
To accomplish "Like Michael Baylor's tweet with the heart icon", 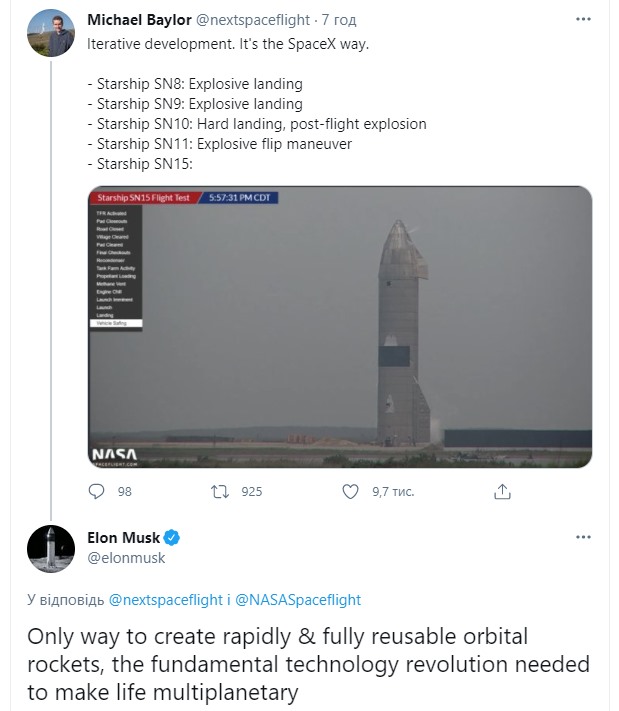I will [350, 492].
